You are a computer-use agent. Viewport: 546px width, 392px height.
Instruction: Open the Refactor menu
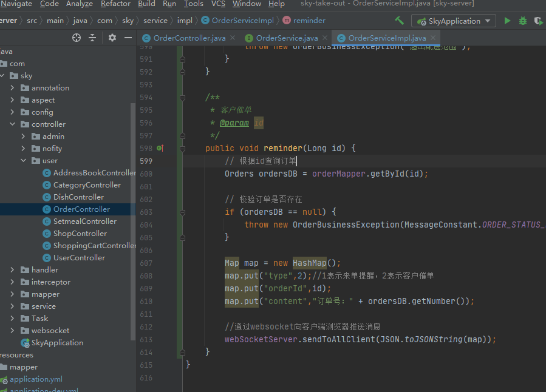point(115,4)
